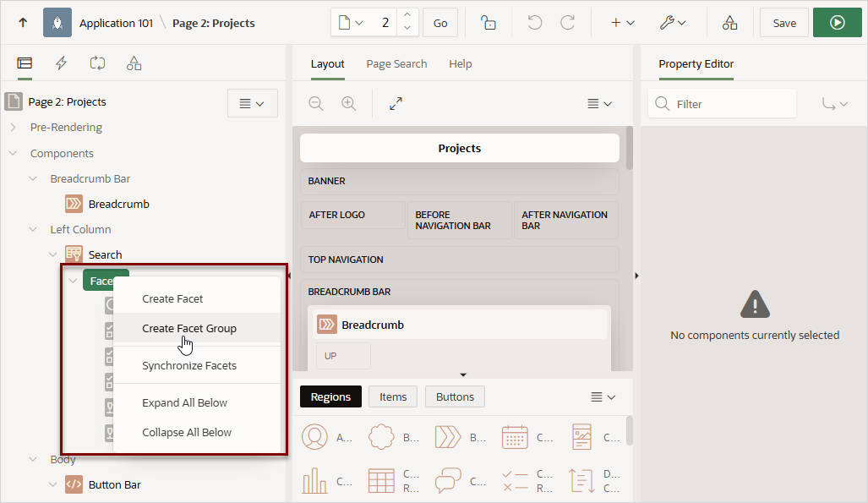Zoom in the Layout view
The image size is (868, 503).
point(349,104)
